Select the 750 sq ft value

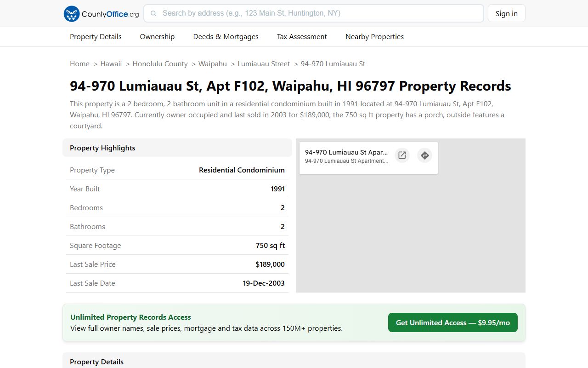tap(270, 246)
